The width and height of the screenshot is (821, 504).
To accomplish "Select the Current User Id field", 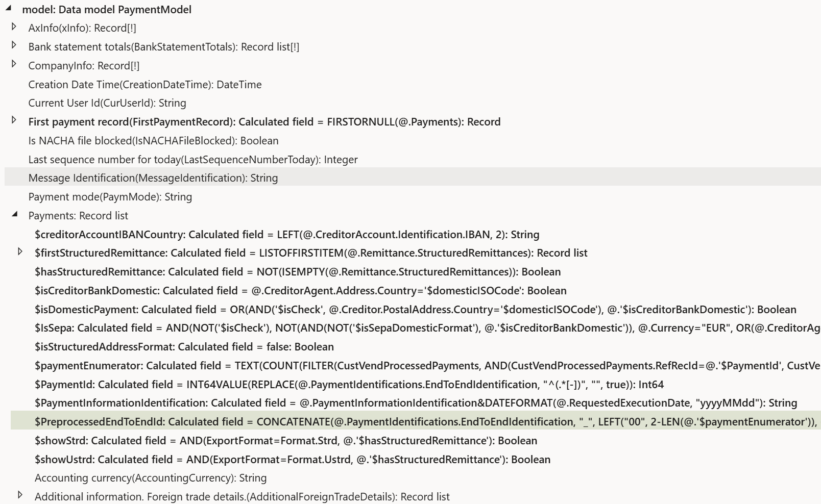I will tap(107, 103).
